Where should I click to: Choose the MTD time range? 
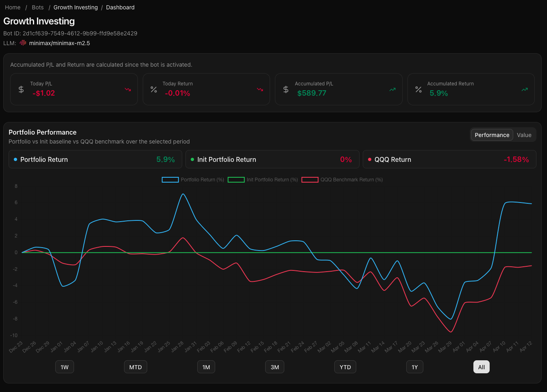coord(135,367)
